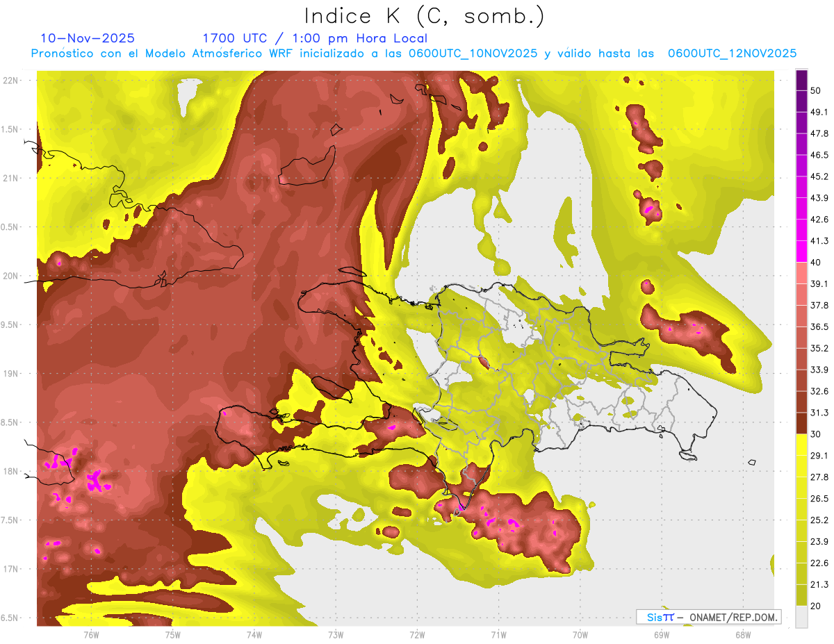
Task: Click the "8.5N" latitude label
Action: coord(11,422)
